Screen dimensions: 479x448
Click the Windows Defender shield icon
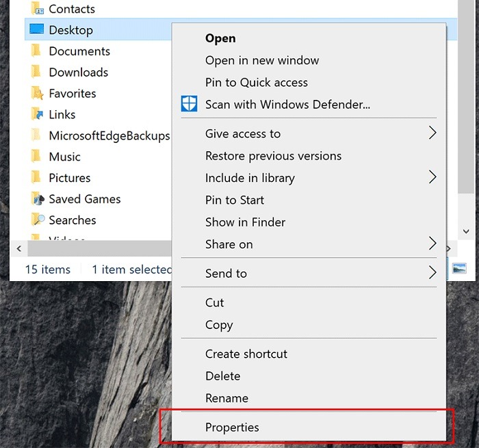[x=189, y=103]
